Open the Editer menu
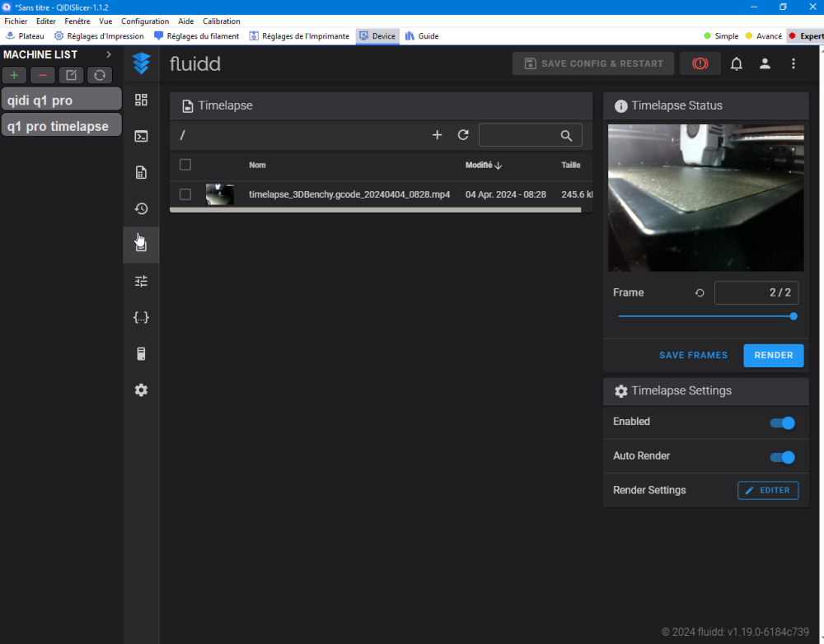Image resolution: width=824 pixels, height=644 pixels. click(x=45, y=21)
